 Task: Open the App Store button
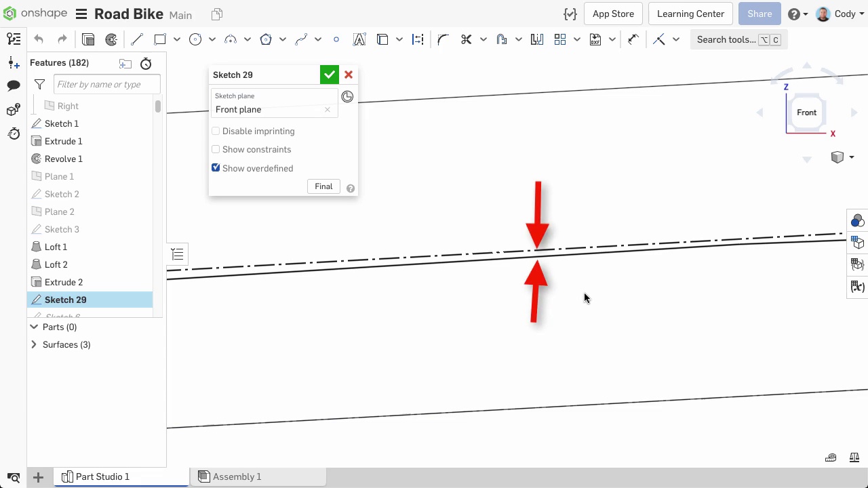pyautogui.click(x=613, y=14)
